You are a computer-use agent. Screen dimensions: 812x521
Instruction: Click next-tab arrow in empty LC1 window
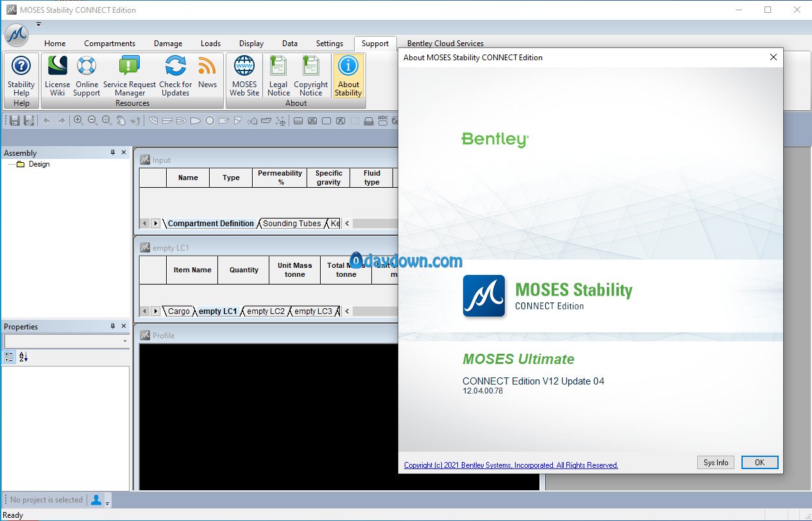tap(156, 311)
